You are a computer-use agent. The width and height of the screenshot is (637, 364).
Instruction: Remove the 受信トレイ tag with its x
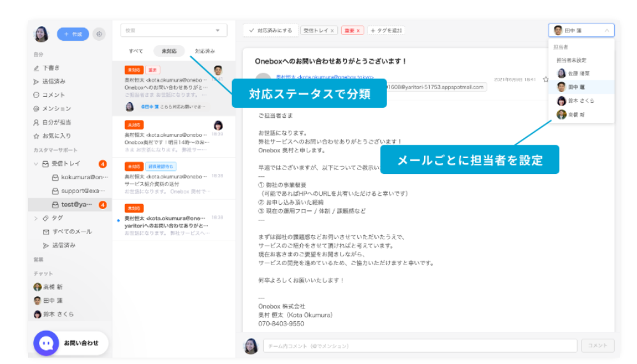point(332,31)
